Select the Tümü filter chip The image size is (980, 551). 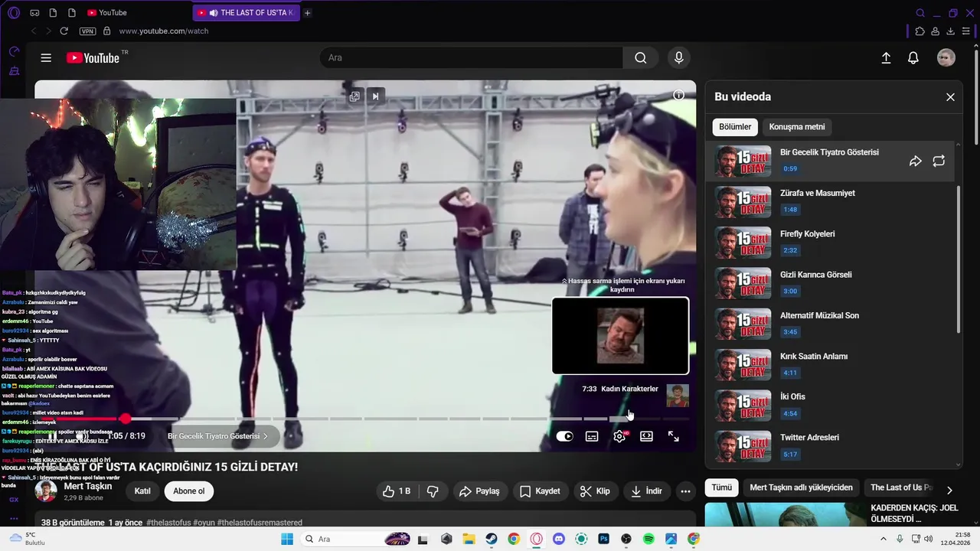(721, 487)
